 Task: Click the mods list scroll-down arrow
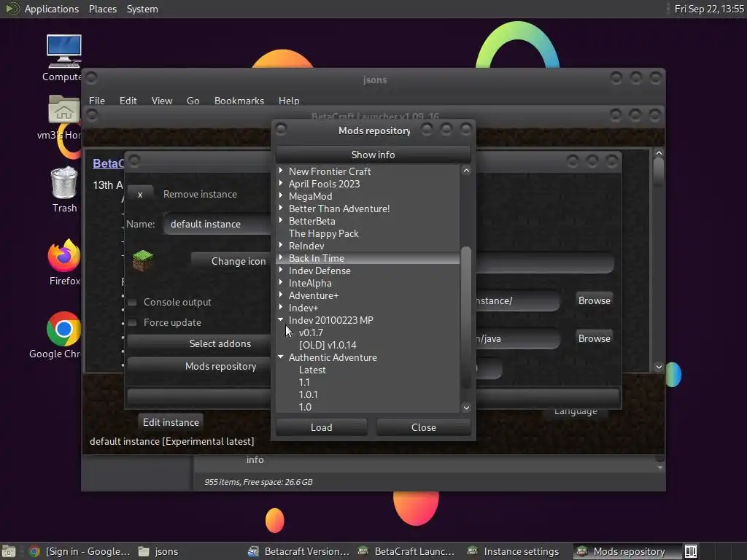pos(466,407)
